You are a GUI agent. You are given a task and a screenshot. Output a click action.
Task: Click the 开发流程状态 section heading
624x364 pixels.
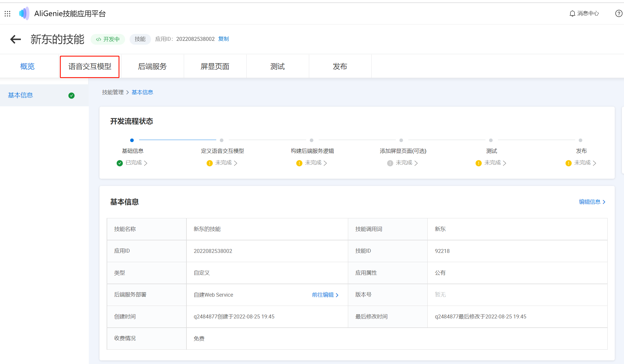tap(132, 121)
